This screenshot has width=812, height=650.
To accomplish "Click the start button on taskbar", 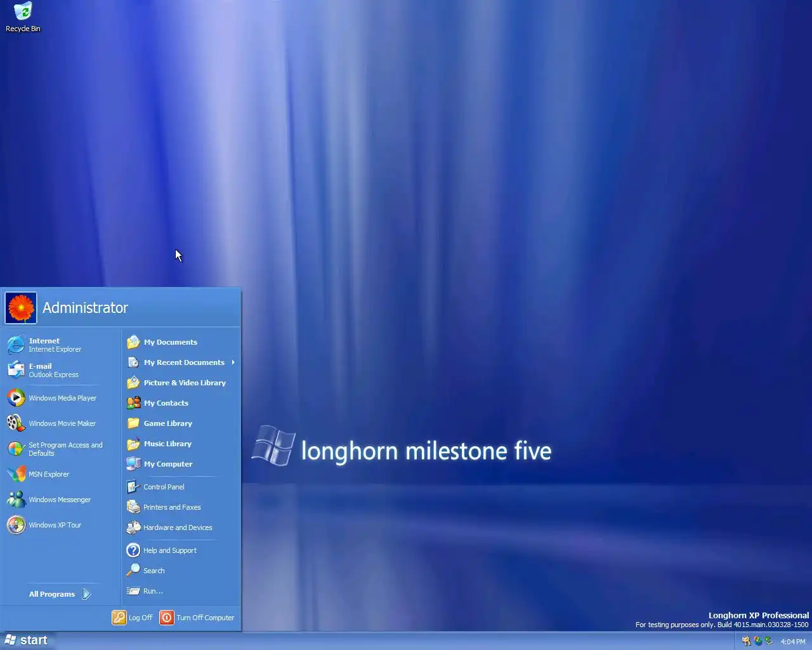I will 26,640.
